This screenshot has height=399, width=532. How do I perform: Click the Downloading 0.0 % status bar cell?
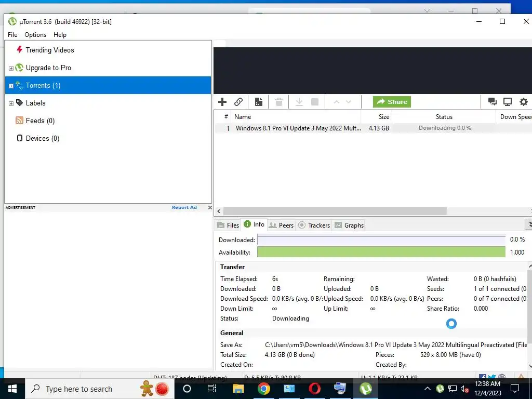click(445, 128)
